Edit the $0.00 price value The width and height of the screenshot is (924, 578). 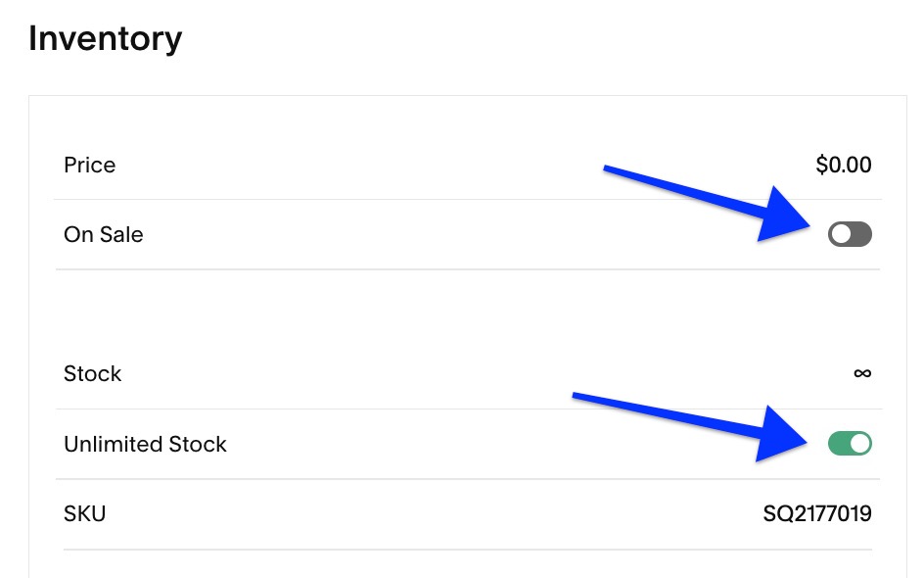pos(843,165)
